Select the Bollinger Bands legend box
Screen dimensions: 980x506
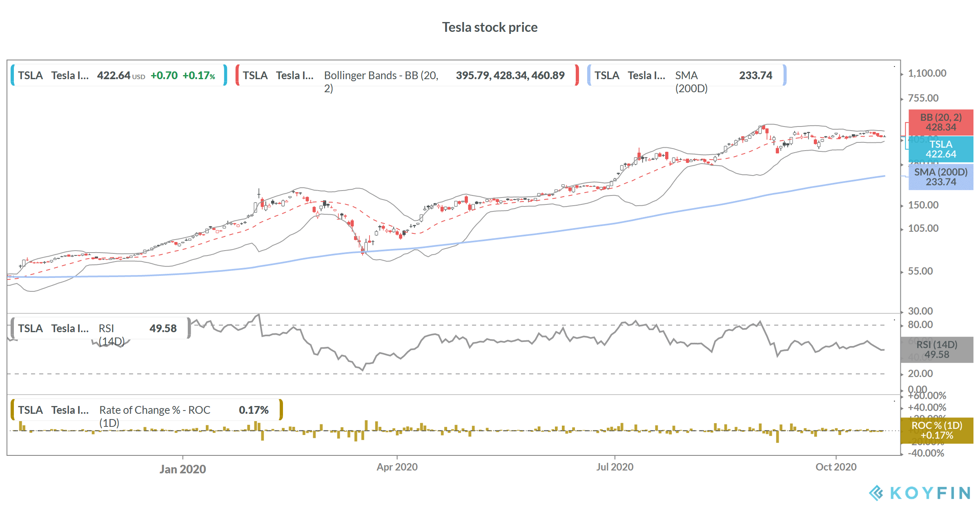point(407,75)
